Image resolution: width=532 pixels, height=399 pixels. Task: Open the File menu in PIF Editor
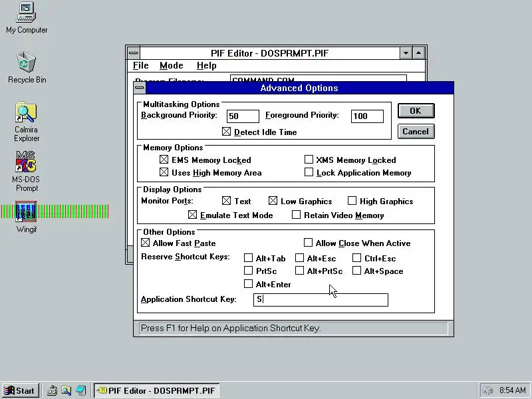[140, 65]
